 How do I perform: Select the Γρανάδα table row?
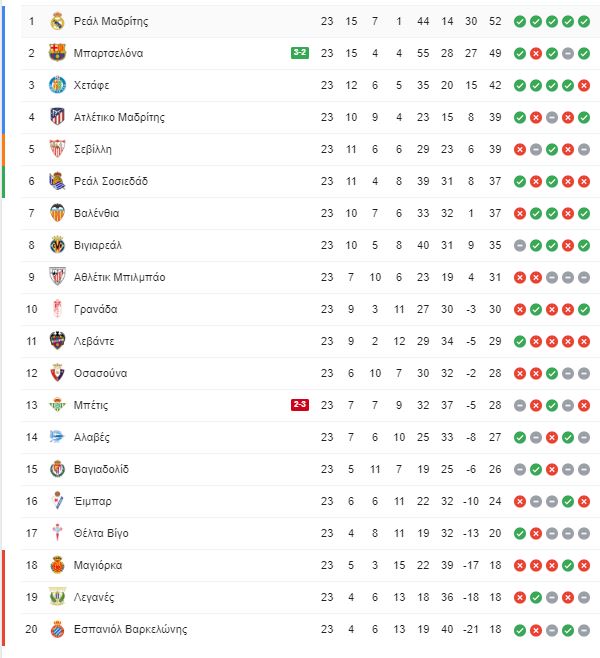click(310, 309)
